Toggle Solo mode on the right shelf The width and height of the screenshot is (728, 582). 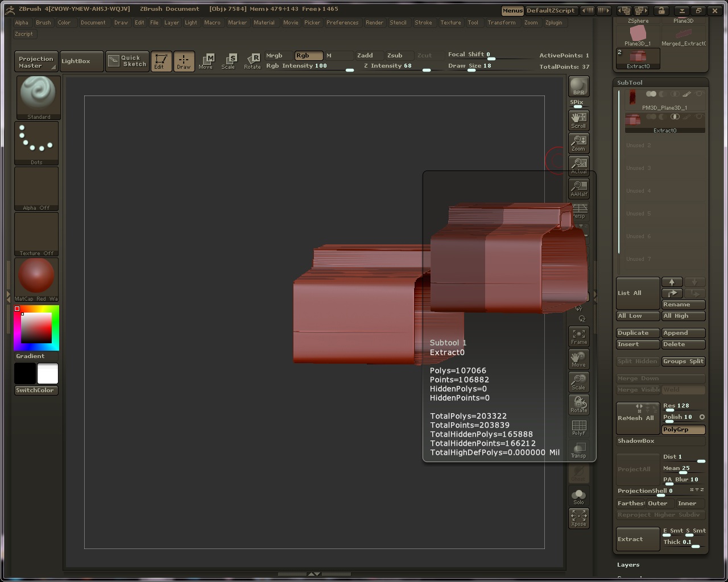(x=578, y=495)
